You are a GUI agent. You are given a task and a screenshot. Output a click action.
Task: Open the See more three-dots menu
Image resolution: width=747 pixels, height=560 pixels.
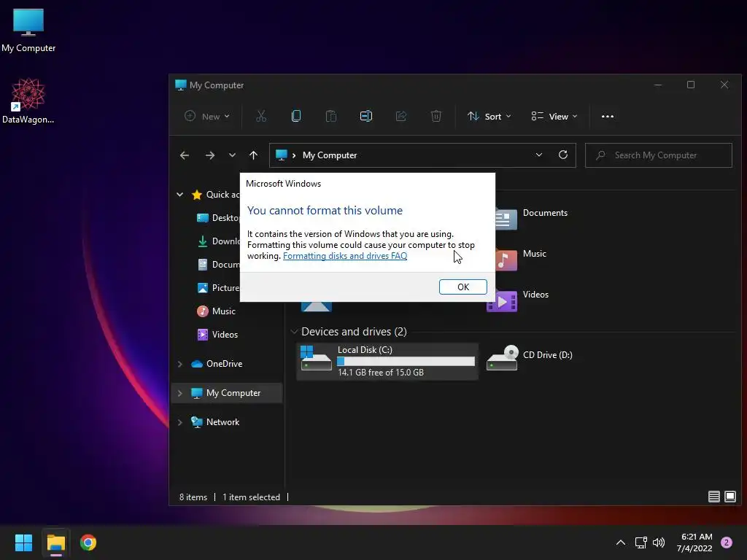pos(608,116)
